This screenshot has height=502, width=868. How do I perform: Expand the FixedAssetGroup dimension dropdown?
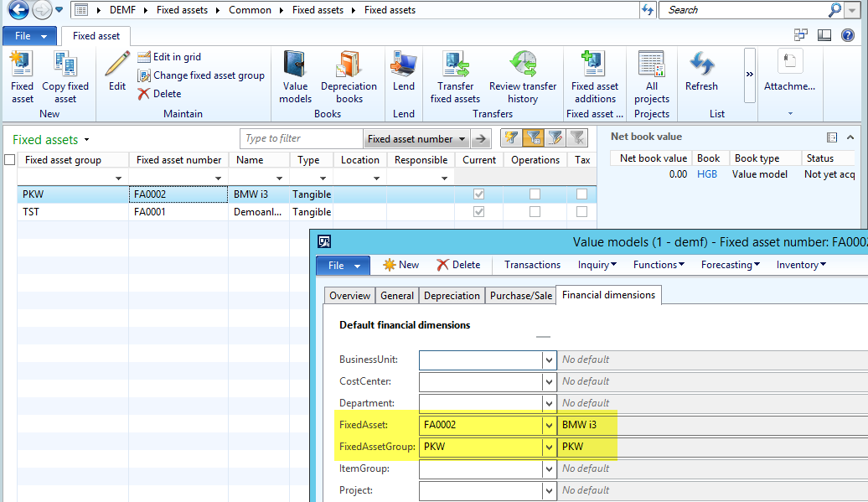pos(549,447)
